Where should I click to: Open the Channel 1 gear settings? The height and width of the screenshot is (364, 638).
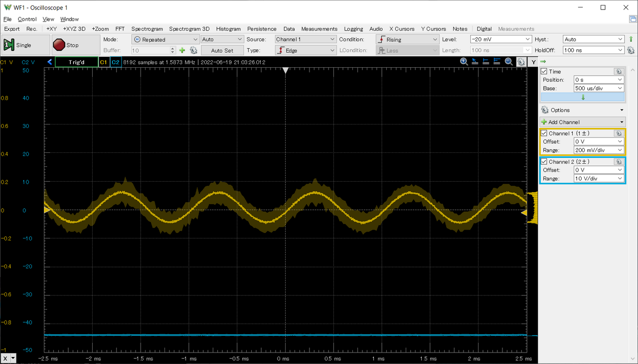[x=619, y=133]
